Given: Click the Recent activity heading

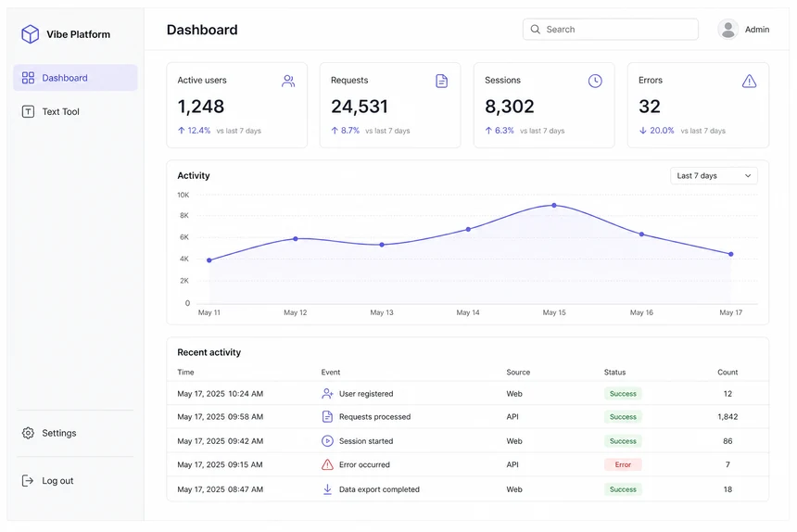Looking at the screenshot, I should pos(209,352).
